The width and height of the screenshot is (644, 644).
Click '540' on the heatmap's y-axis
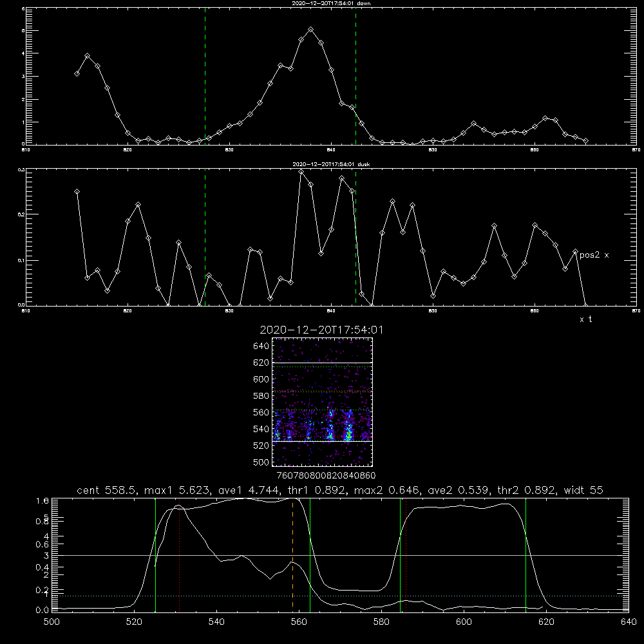[x=261, y=429]
